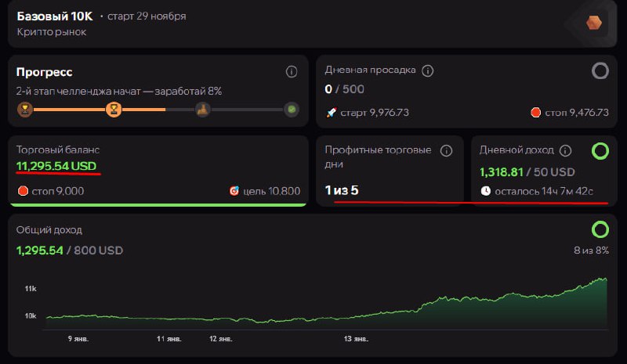
Task: Click the 11,295.54 USD trading balance
Action: click(x=57, y=166)
